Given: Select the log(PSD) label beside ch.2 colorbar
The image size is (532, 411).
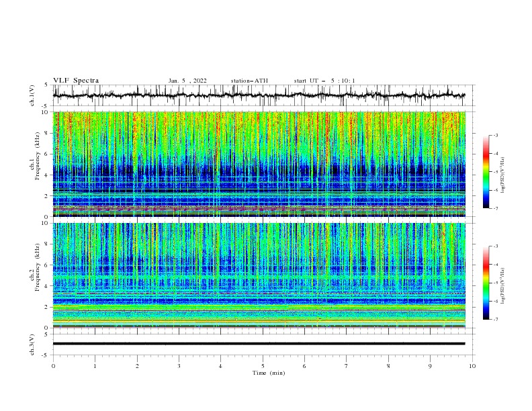Looking at the screenshot, I should point(502,285).
